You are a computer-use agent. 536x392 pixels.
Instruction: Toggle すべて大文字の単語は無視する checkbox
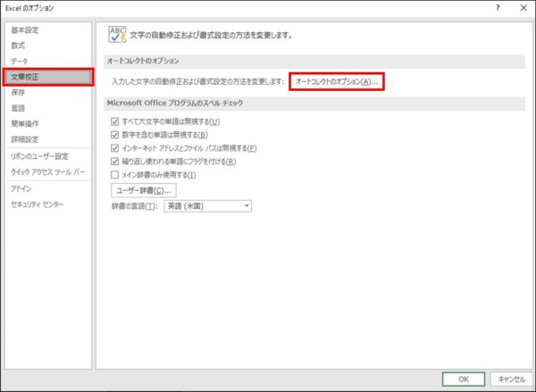pos(113,121)
